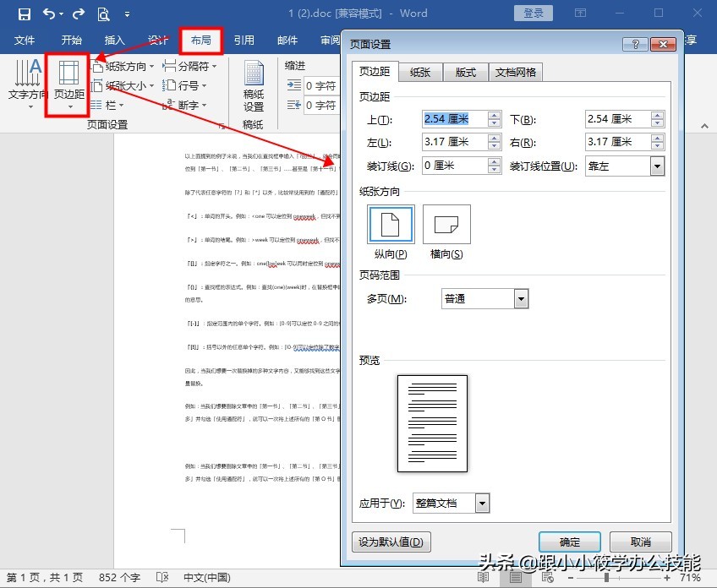
Task: Open the 页边距 margins tool
Action: click(x=69, y=84)
